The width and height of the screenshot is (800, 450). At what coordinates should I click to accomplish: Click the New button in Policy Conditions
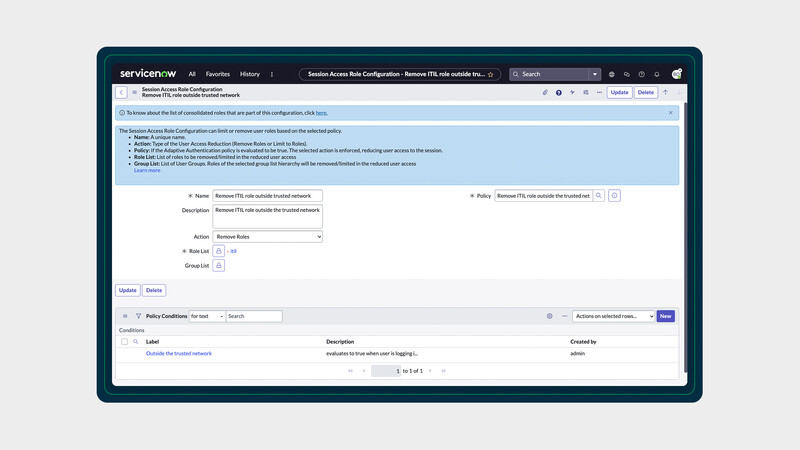coord(665,316)
